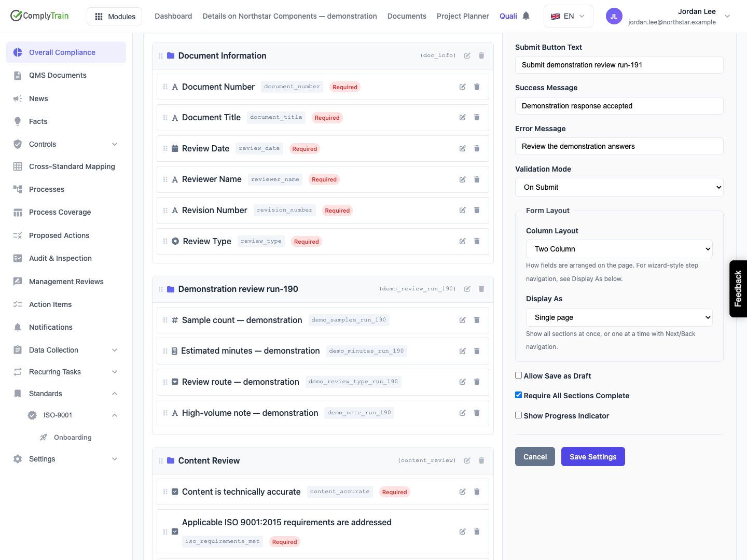Click the Cancel button
Screen dimensions: 747x560
[x=535, y=457]
